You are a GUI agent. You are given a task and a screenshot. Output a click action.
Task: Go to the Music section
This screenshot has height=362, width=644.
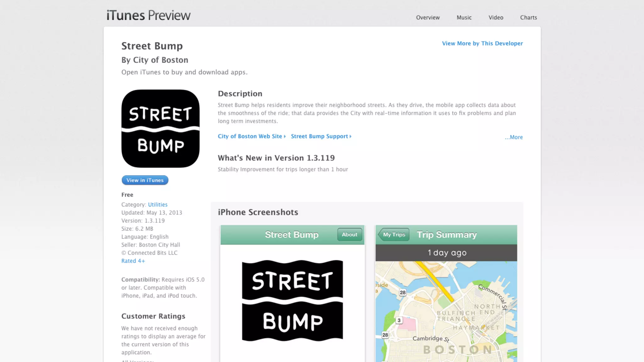464,18
